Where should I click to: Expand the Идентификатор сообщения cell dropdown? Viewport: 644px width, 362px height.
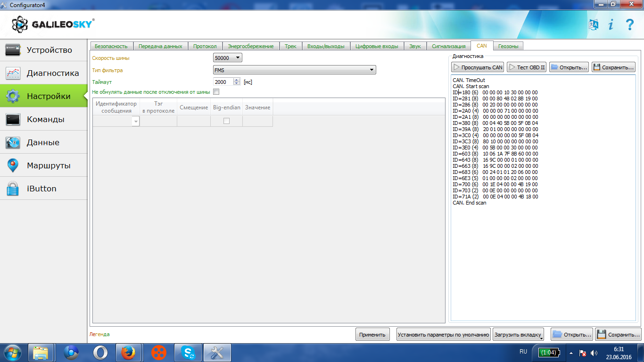coord(136,122)
